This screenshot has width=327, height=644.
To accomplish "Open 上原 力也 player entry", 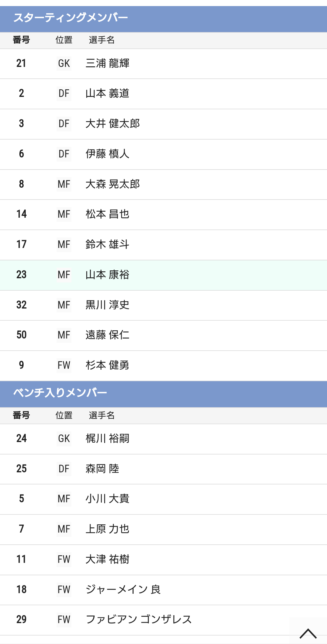I will [163, 530].
